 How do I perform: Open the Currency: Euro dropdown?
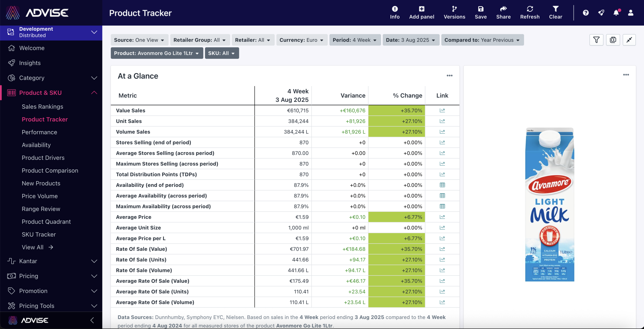tap(301, 40)
